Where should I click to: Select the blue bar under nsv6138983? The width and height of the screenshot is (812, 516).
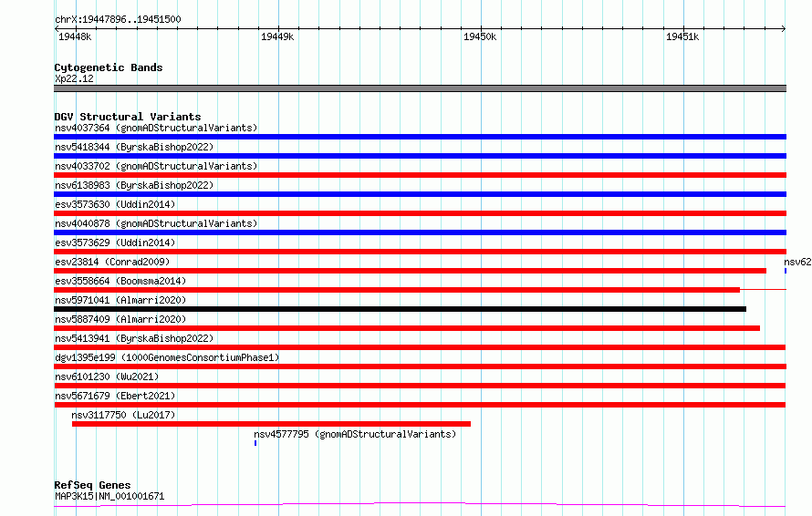[420, 194]
